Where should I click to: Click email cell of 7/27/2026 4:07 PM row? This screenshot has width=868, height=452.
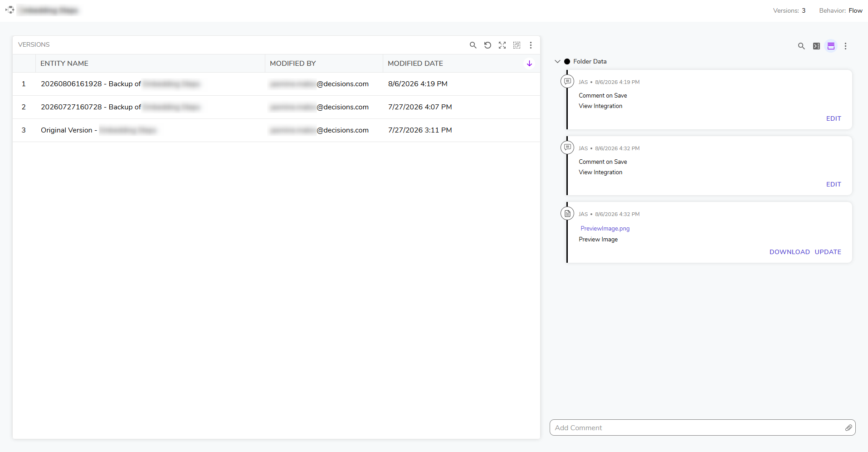tap(319, 107)
